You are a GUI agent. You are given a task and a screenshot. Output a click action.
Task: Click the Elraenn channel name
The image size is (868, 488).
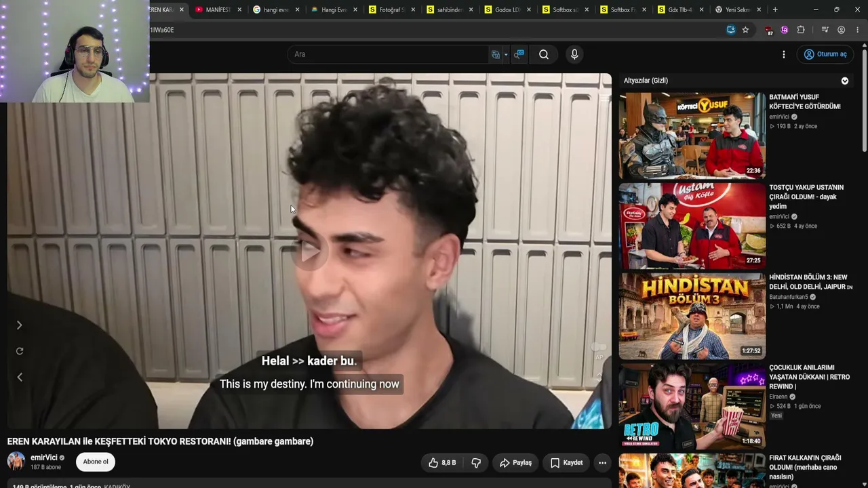(778, 396)
